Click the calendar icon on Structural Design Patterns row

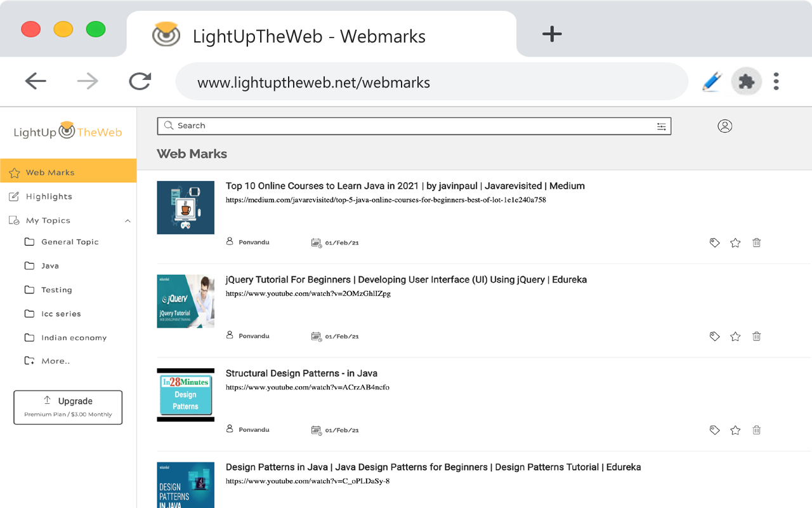[x=316, y=430]
